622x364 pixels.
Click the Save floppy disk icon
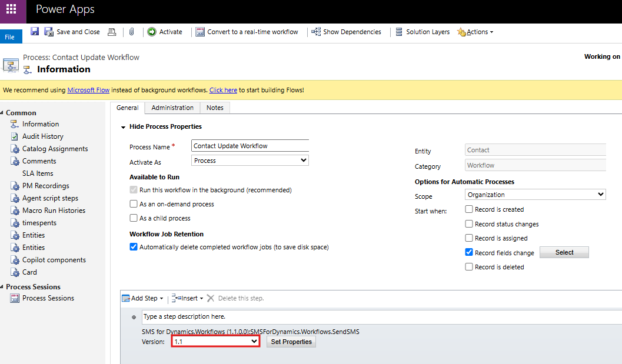(35, 32)
